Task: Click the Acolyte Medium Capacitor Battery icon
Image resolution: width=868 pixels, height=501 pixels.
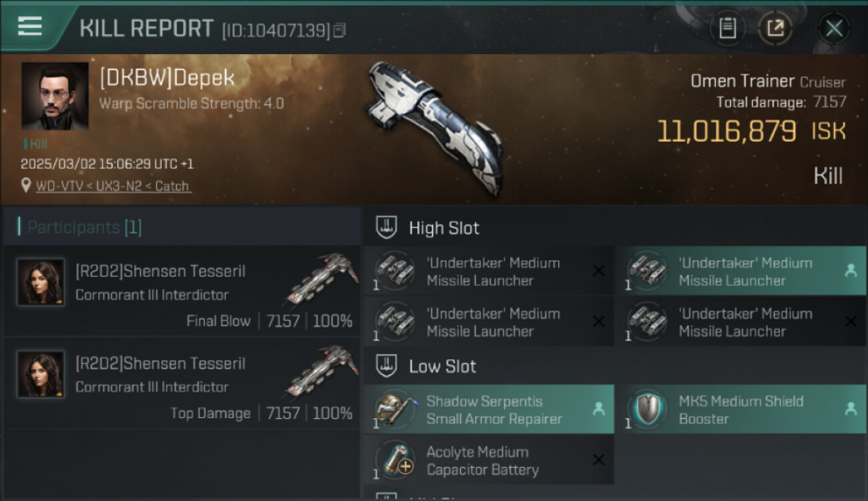Action: [394, 460]
